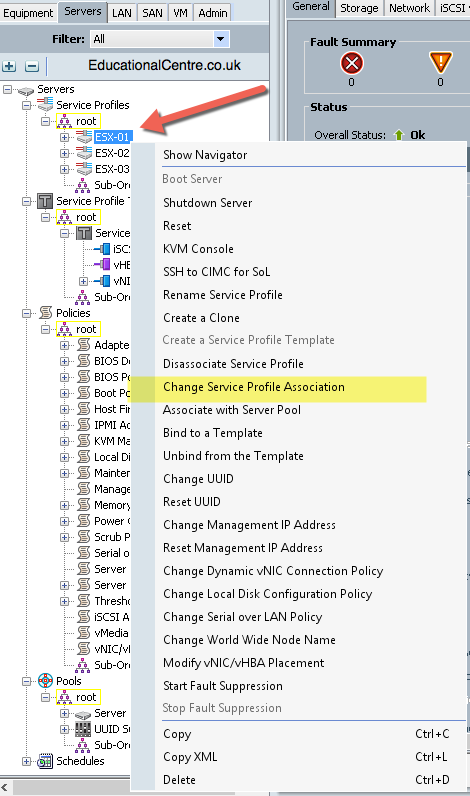
Task: Choose Change UUID menu entry
Action: pos(198,479)
